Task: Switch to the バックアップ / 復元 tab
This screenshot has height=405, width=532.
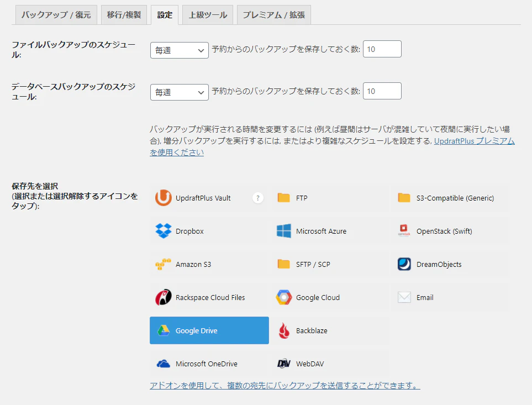Action: pos(56,15)
